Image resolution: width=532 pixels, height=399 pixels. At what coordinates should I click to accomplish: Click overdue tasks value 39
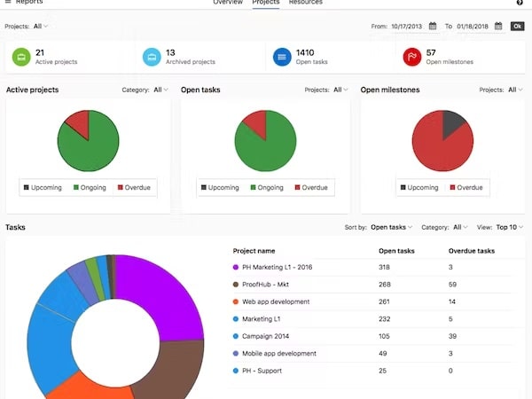452,336
